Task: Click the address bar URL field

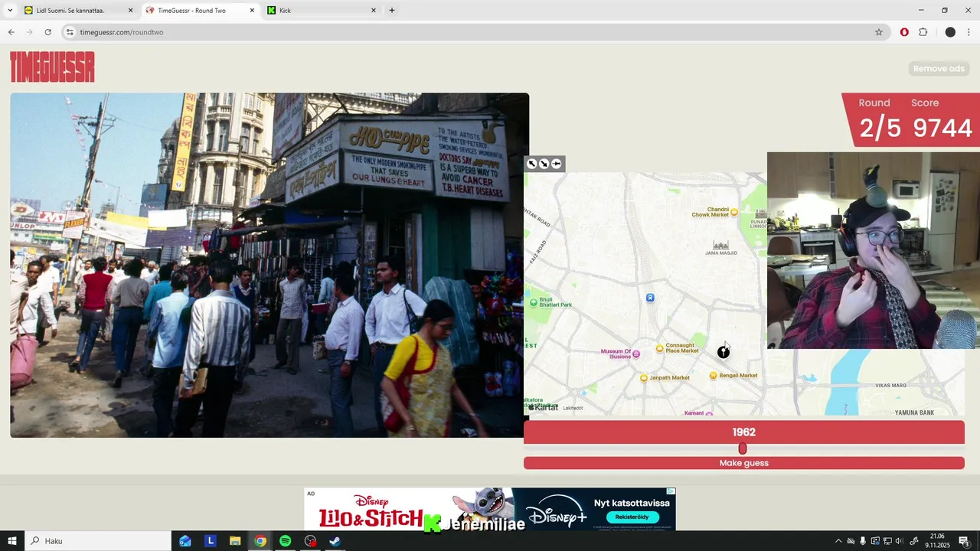Action: point(475,32)
